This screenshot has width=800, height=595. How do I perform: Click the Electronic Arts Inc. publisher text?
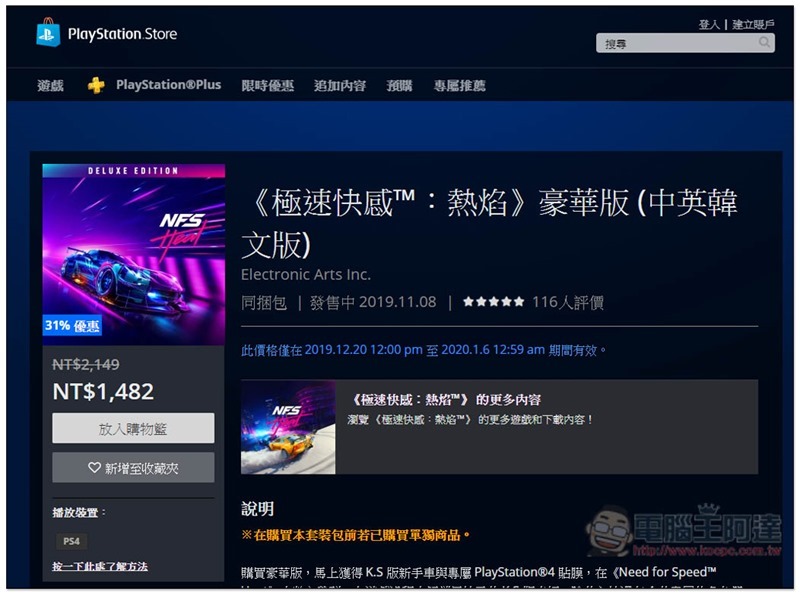point(306,275)
